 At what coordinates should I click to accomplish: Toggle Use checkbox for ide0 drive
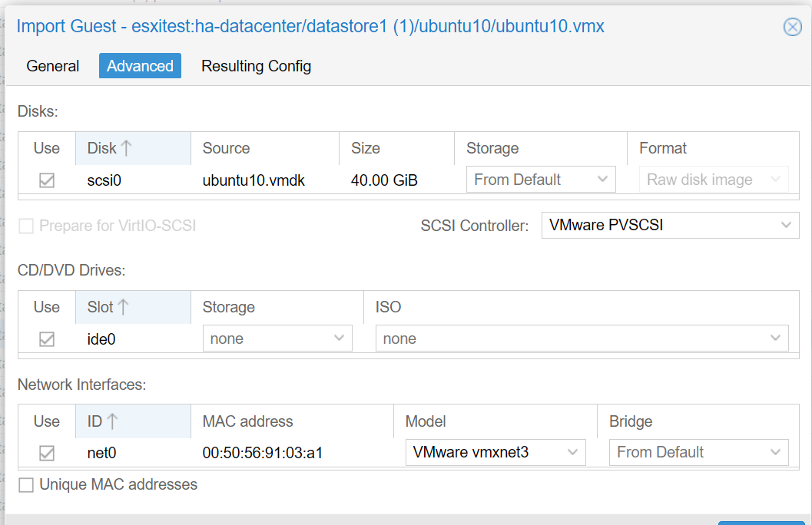(47, 338)
